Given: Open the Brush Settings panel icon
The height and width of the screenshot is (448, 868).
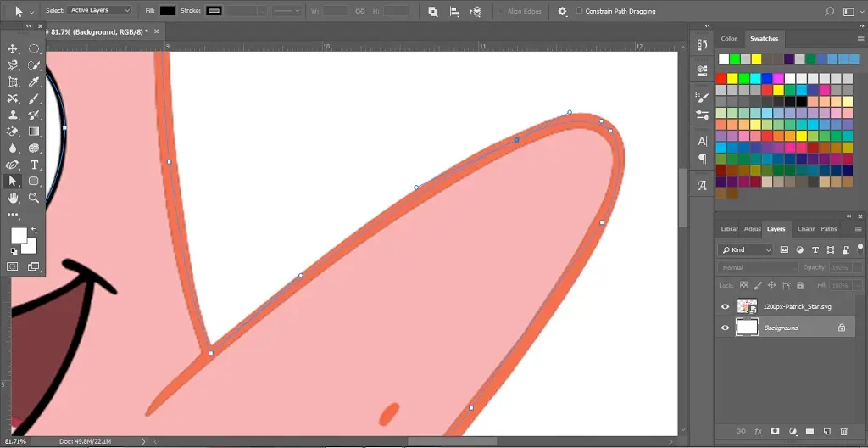Looking at the screenshot, I should click(x=703, y=97).
